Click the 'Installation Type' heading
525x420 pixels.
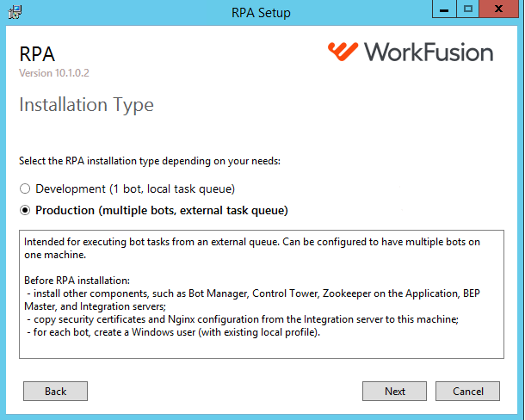point(86,105)
